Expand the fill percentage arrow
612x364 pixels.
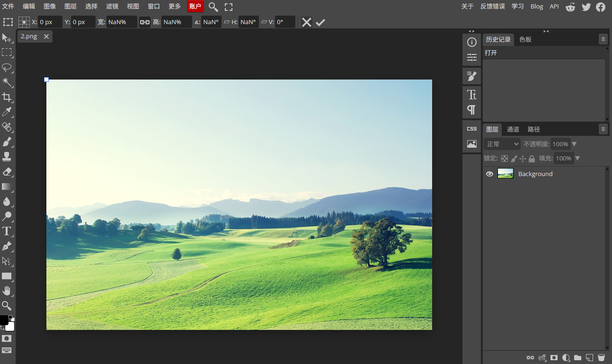click(x=577, y=158)
